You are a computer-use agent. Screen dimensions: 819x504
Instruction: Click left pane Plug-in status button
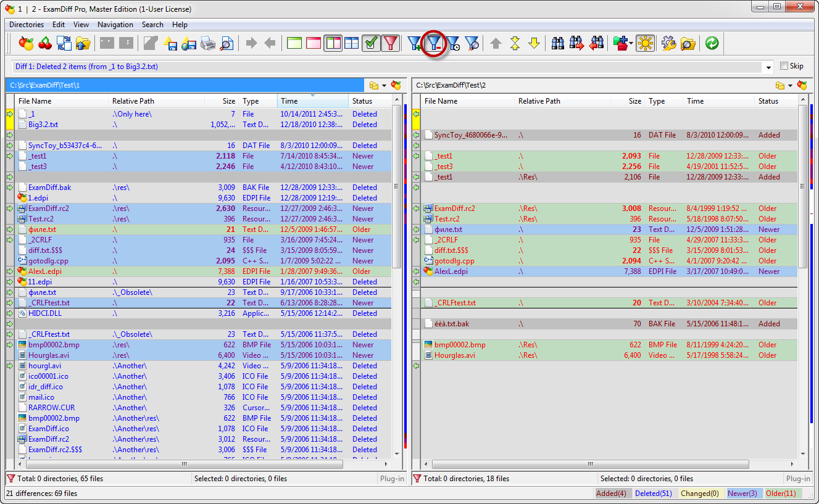point(392,479)
